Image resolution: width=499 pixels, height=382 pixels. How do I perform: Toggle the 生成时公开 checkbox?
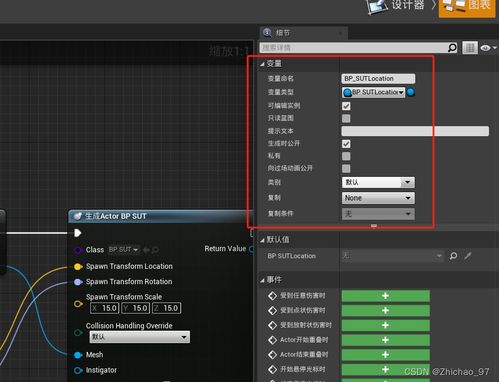[x=346, y=144]
